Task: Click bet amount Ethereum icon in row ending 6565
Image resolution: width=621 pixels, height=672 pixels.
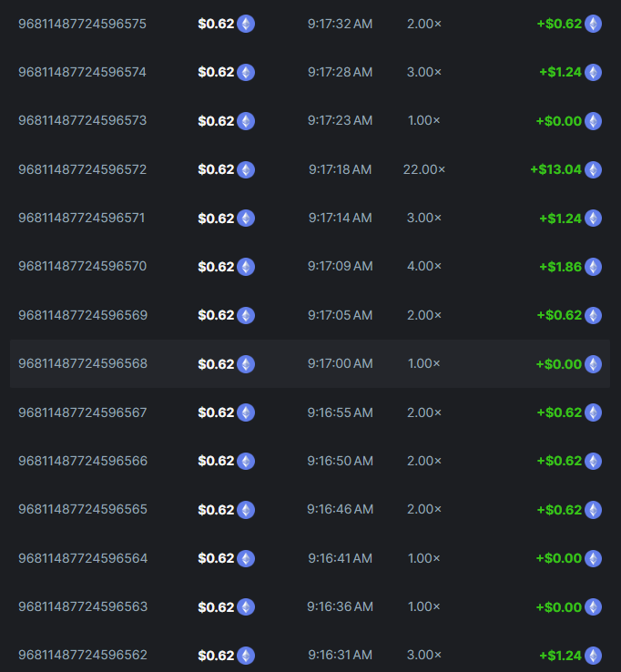Action: point(246,510)
